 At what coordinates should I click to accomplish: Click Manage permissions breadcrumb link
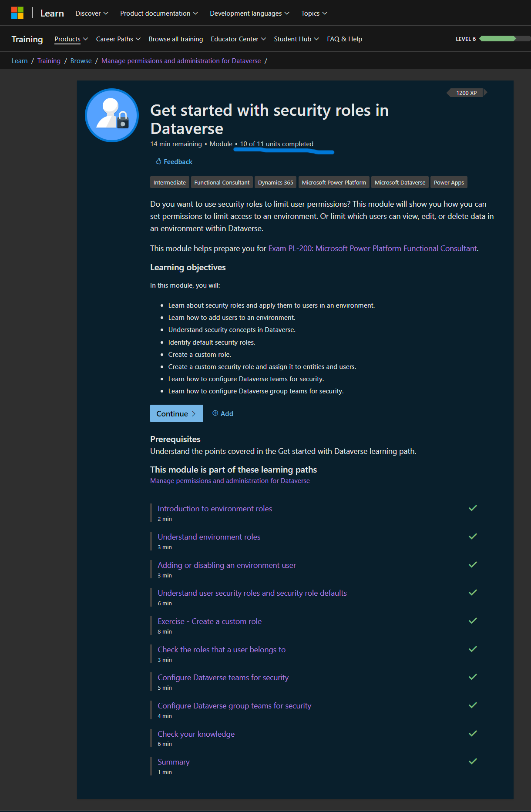coord(181,61)
